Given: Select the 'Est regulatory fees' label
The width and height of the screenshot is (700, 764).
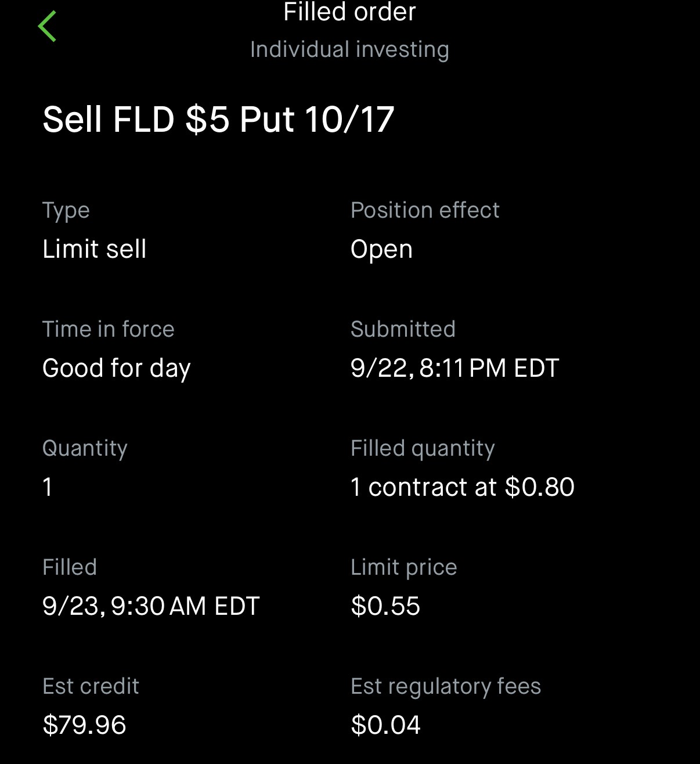Looking at the screenshot, I should tap(446, 686).
